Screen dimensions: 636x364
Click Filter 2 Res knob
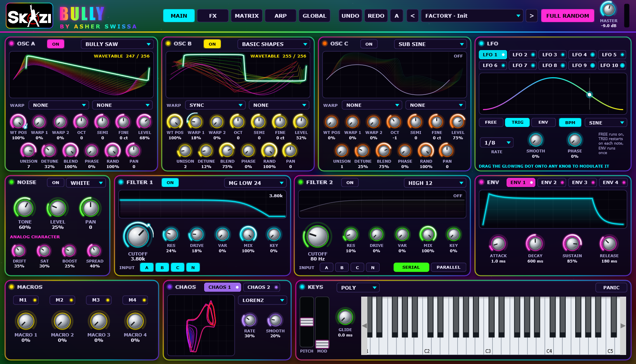tap(350, 235)
